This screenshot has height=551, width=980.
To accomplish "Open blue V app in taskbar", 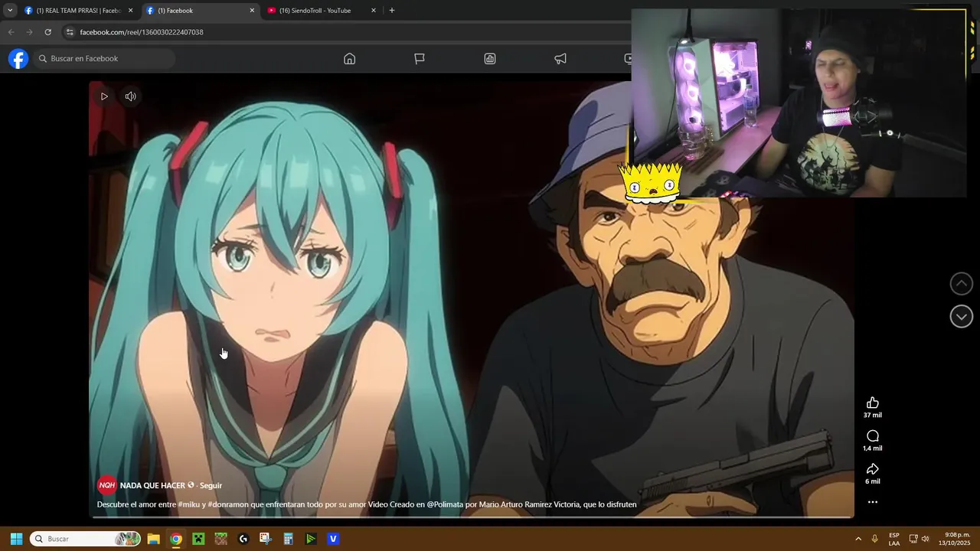I will pos(333,539).
